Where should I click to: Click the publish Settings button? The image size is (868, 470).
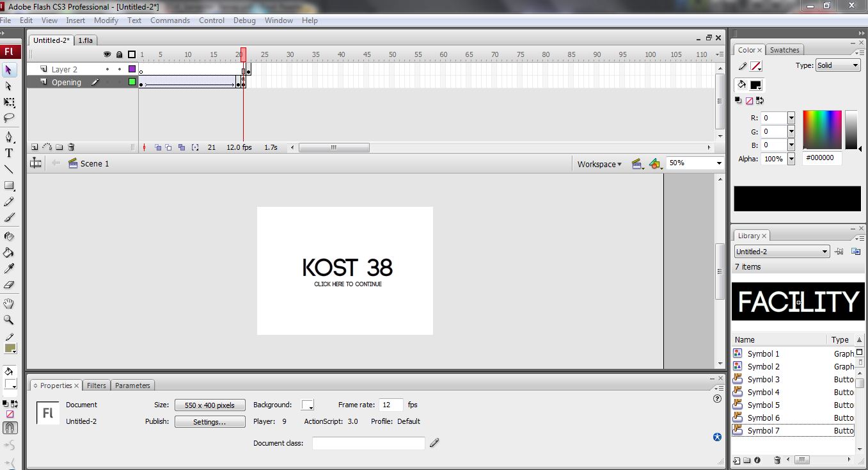click(x=210, y=422)
